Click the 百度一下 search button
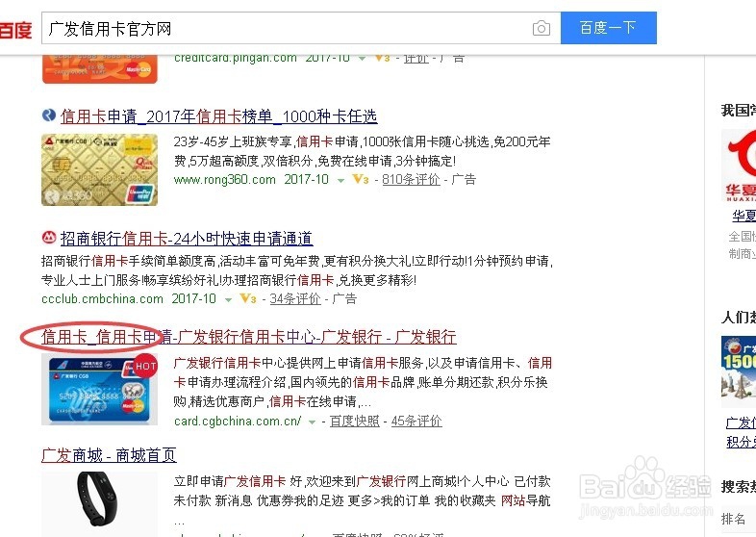Screen dimensions: 756x537 click(x=609, y=28)
